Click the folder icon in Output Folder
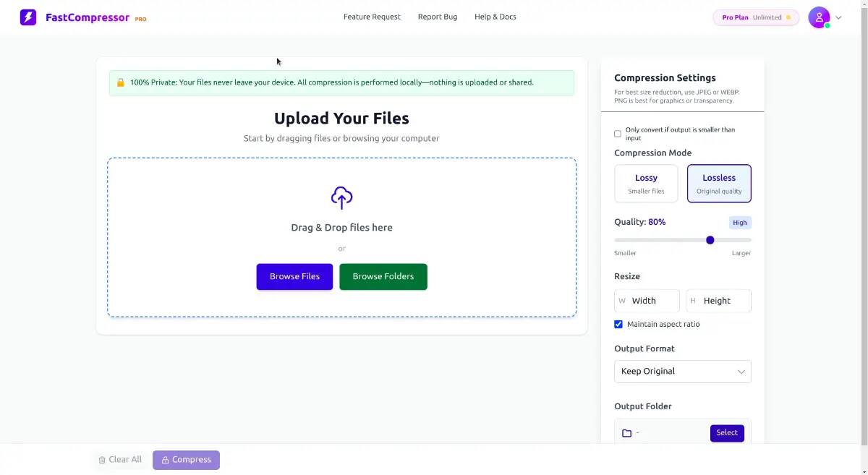Viewport: 868px width, 475px height. coord(627,433)
